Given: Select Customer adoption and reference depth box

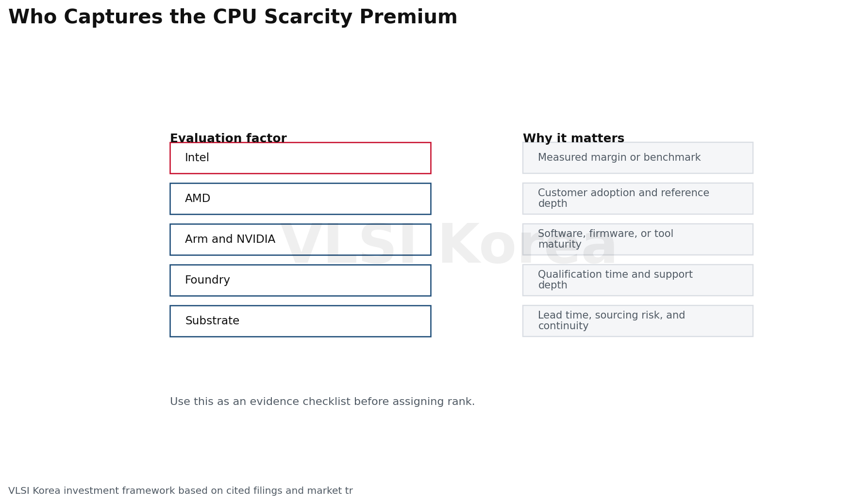Looking at the screenshot, I should click(637, 199).
